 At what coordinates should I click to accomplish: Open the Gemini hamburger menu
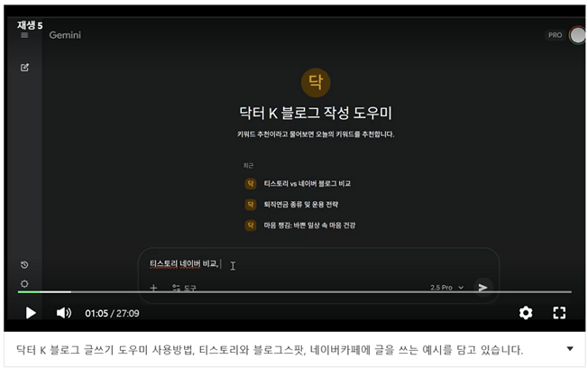tap(24, 35)
